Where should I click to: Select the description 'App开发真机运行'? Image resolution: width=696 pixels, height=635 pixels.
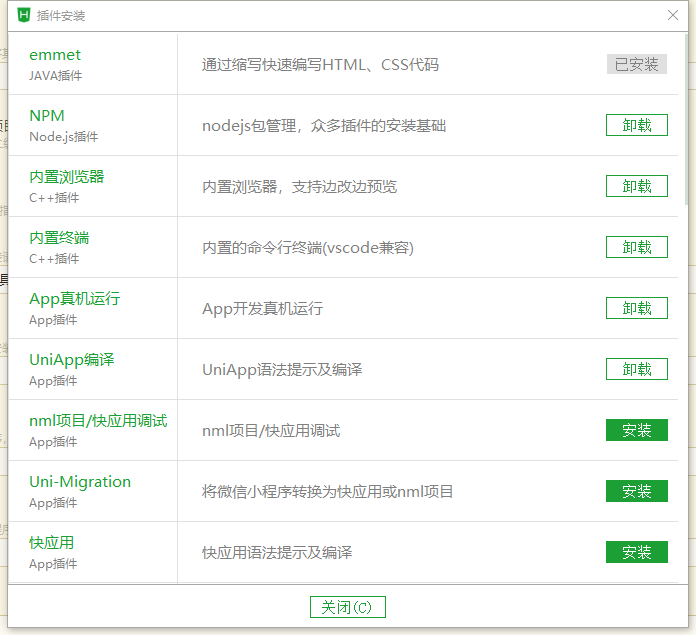[263, 309]
